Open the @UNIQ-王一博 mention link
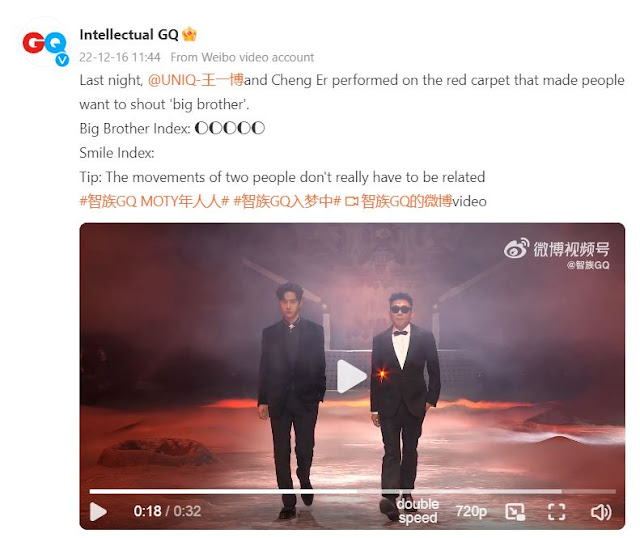640x538 pixels. click(196, 80)
